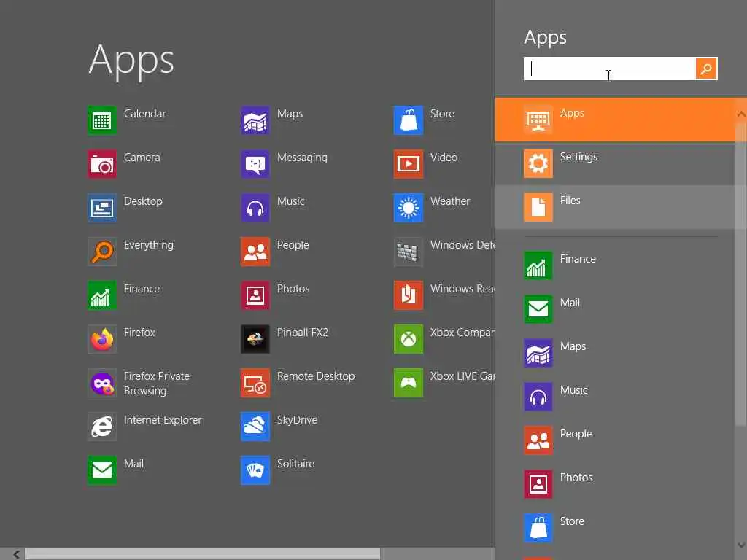Screen dimensions: 747x560
Task: Search within Finance in the search pane
Action: pyautogui.click(x=616, y=265)
